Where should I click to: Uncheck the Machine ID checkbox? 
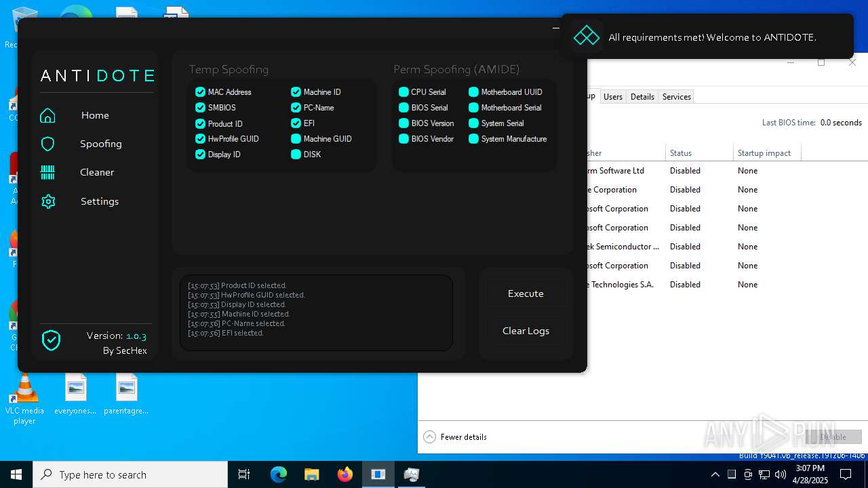(296, 91)
